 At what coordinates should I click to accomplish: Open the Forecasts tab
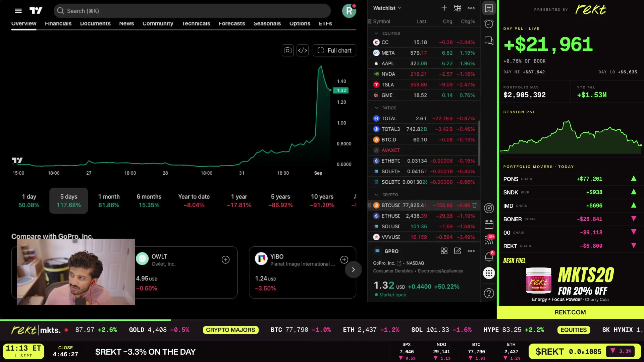(232, 23)
